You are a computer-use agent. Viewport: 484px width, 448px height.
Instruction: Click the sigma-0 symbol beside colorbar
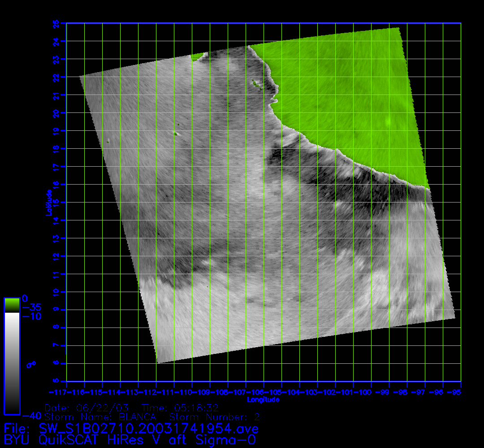coord(31,364)
